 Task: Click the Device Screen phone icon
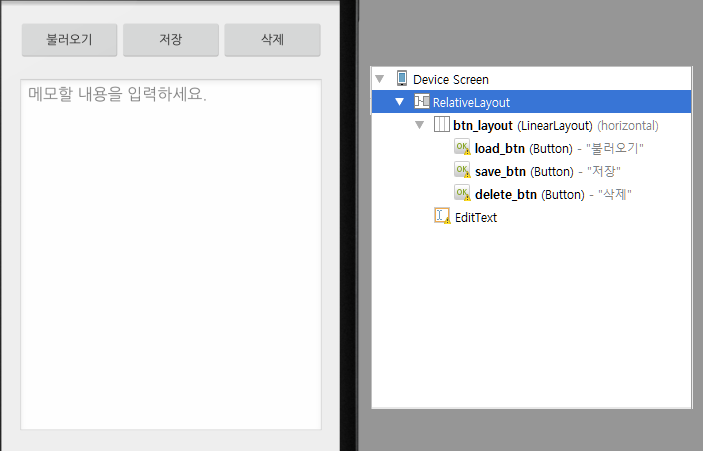[x=402, y=78]
